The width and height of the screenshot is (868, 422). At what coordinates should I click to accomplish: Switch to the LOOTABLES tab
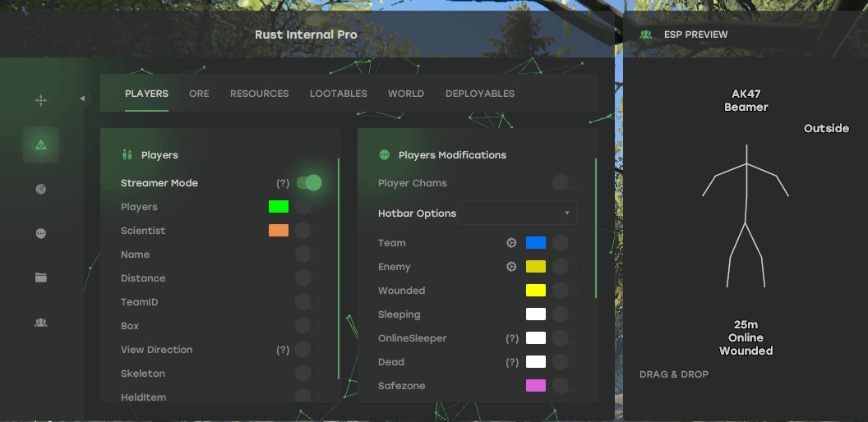[338, 94]
